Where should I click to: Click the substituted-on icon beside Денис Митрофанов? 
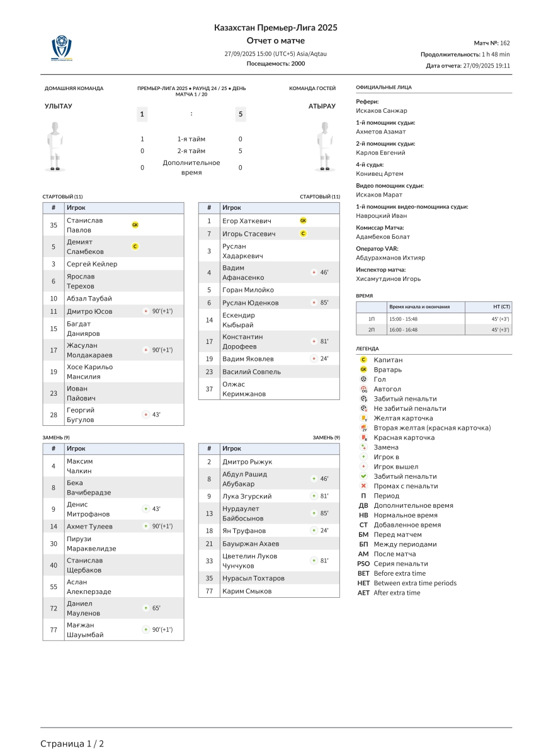145,508
